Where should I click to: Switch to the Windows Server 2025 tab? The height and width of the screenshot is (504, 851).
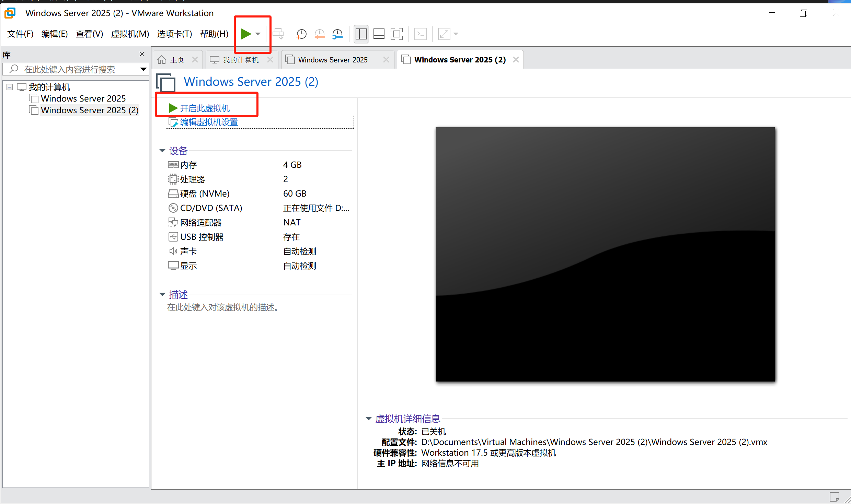332,60
